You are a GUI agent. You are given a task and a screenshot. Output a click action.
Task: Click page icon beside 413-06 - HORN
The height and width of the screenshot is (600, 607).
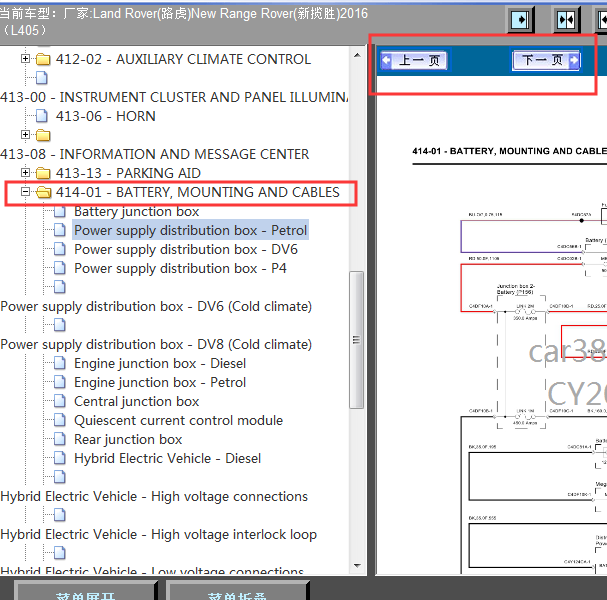pos(41,115)
